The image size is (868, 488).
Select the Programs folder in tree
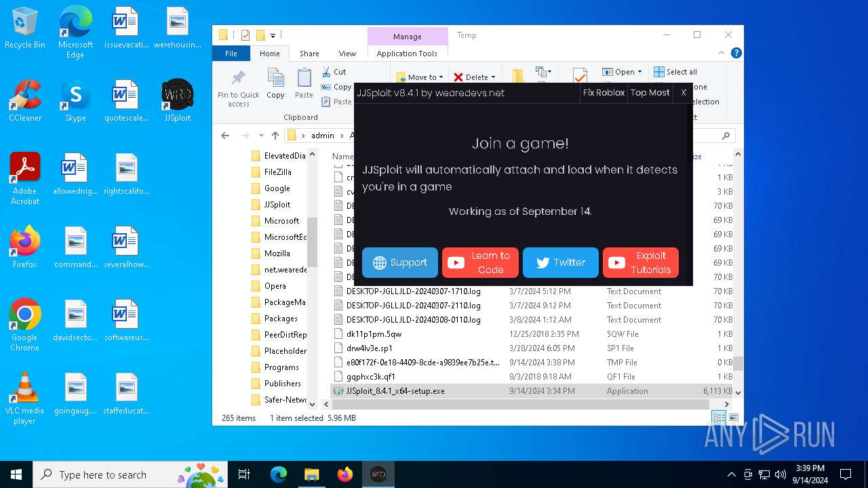tap(281, 367)
